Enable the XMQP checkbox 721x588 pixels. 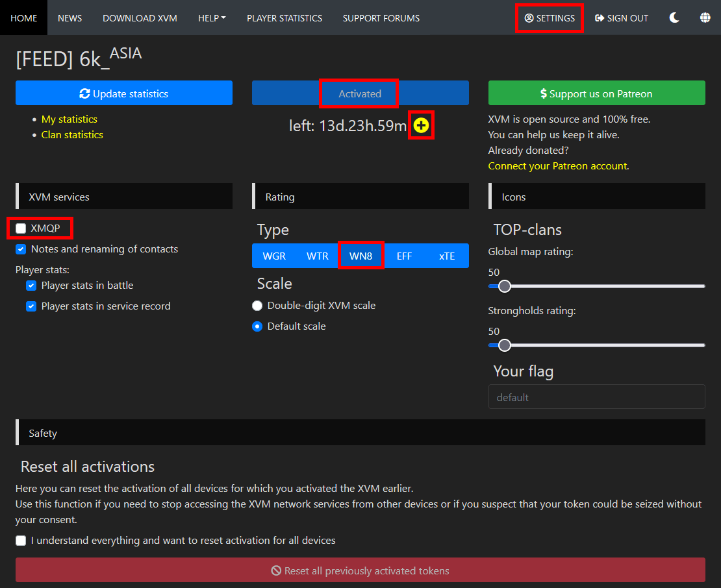(x=20, y=228)
